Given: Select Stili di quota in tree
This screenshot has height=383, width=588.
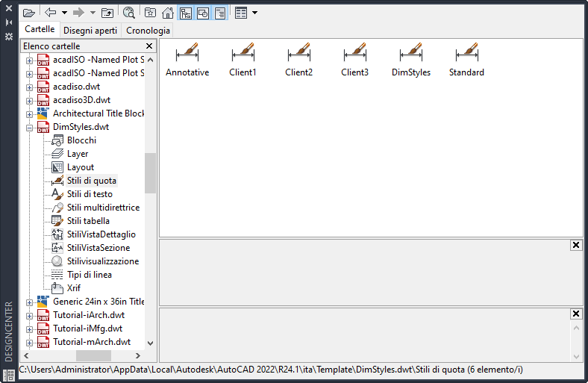Looking at the screenshot, I should [92, 181].
